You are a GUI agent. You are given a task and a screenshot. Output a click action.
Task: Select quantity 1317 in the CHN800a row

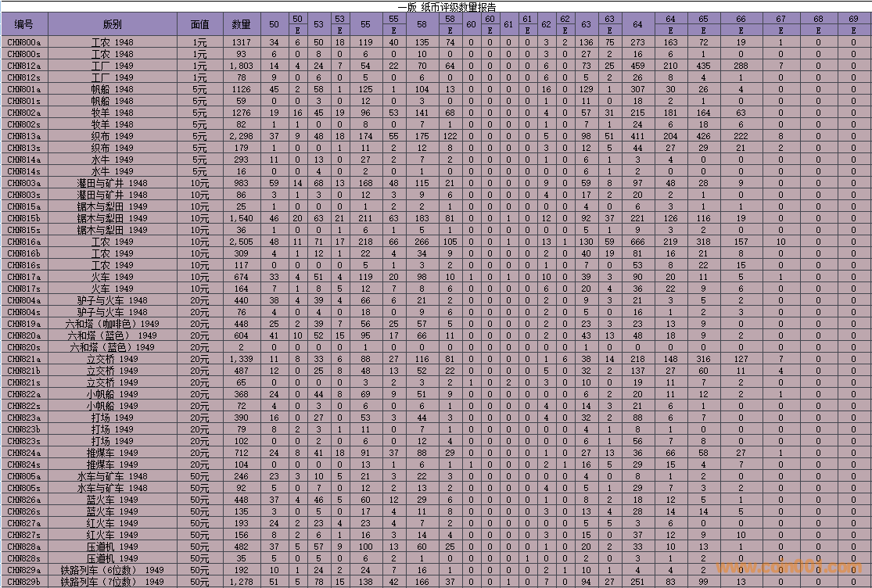click(242, 42)
